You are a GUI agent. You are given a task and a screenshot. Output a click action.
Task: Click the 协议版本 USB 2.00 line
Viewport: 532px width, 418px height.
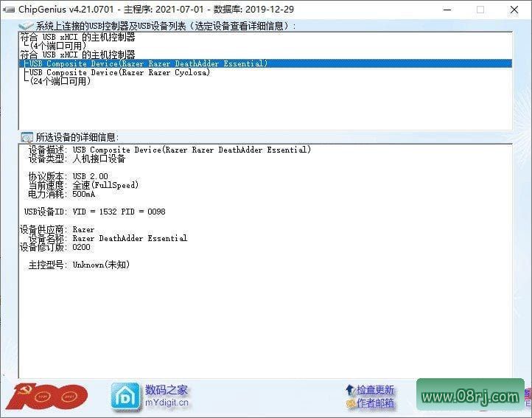pyautogui.click(x=68, y=176)
